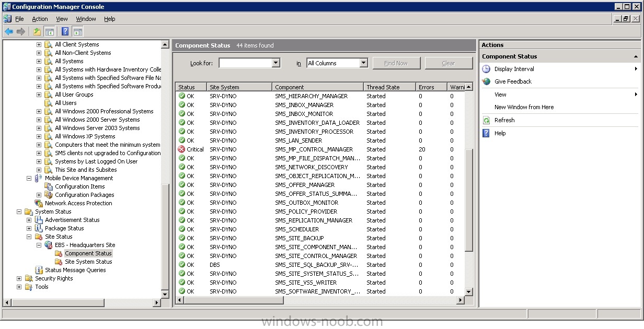Open the Help menu in menu bar
Image resolution: width=644 pixels, height=329 pixels.
click(109, 19)
